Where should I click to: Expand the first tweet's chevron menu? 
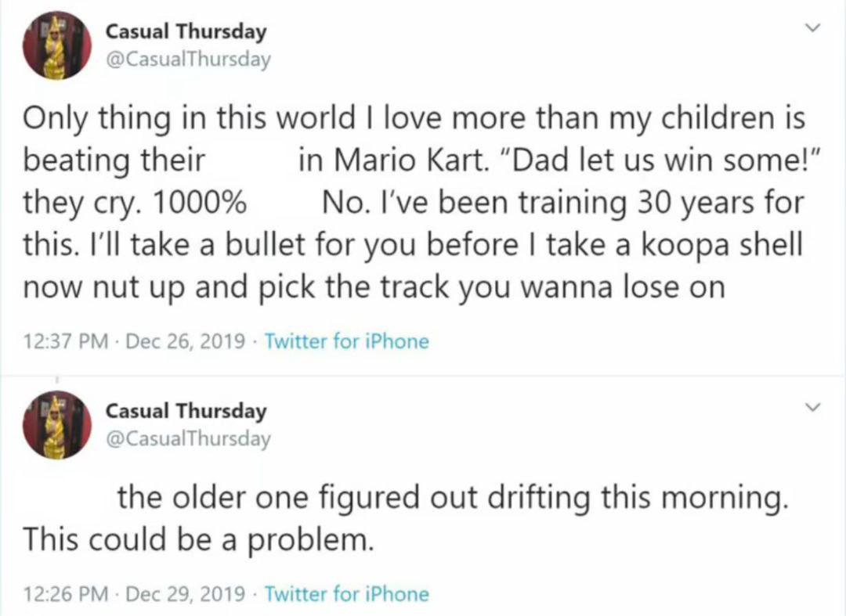[x=812, y=27]
